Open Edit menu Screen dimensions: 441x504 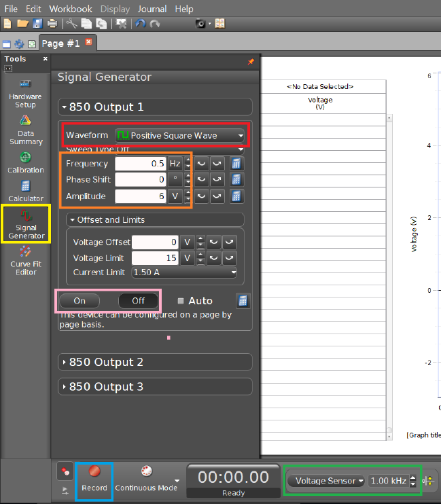pyautogui.click(x=33, y=9)
